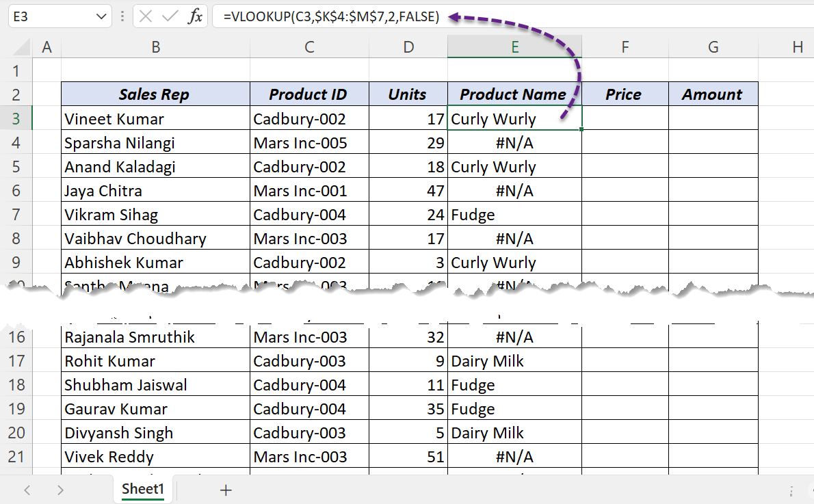Click the cell containing Vineet Kumar
814x504 pixels.
155,118
